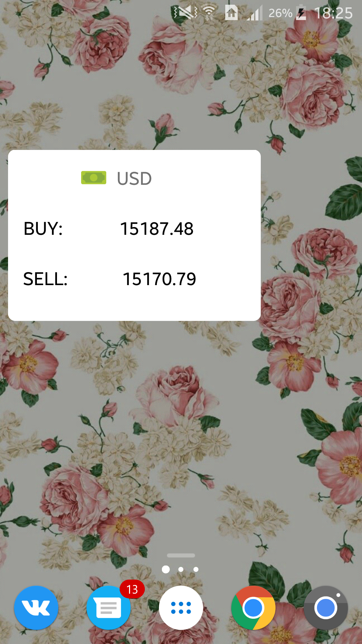Switch to the third home screen page dot

(x=196, y=569)
